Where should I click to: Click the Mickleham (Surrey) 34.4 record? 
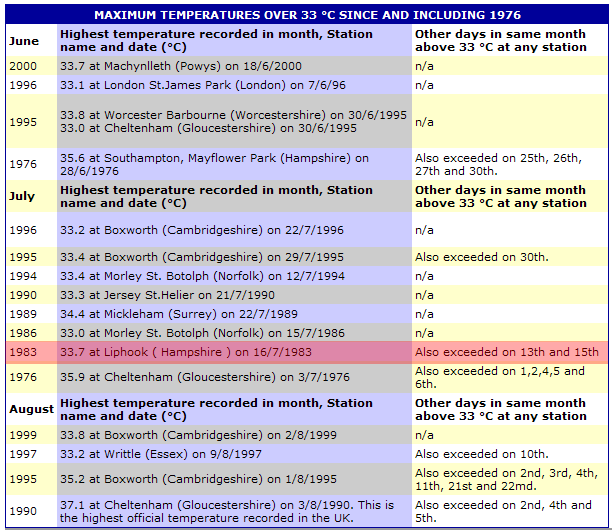[x=182, y=313]
